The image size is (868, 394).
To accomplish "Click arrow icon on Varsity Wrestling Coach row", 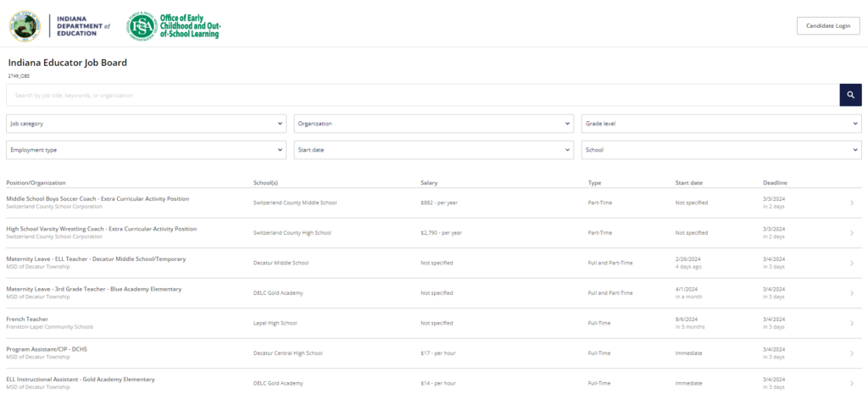I will click(851, 233).
